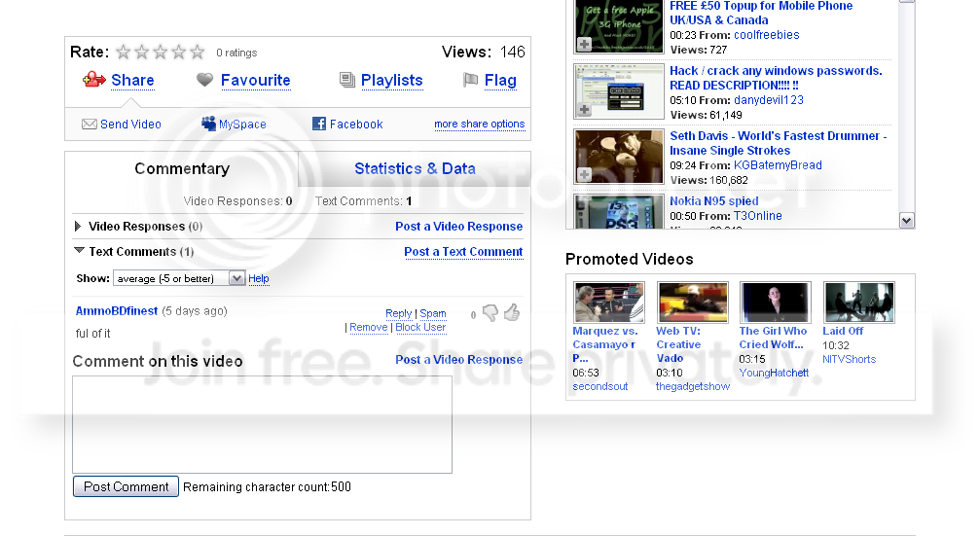Viewport: 980px width, 536px height.
Task: Remove the AmmoBDfinest comment
Action: [x=368, y=327]
